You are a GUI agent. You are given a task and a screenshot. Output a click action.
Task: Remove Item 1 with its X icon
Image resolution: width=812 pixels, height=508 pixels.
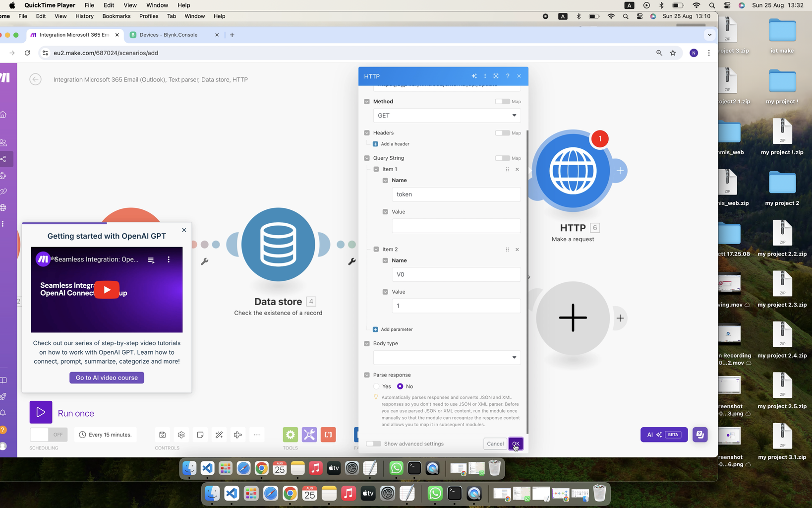tap(517, 169)
